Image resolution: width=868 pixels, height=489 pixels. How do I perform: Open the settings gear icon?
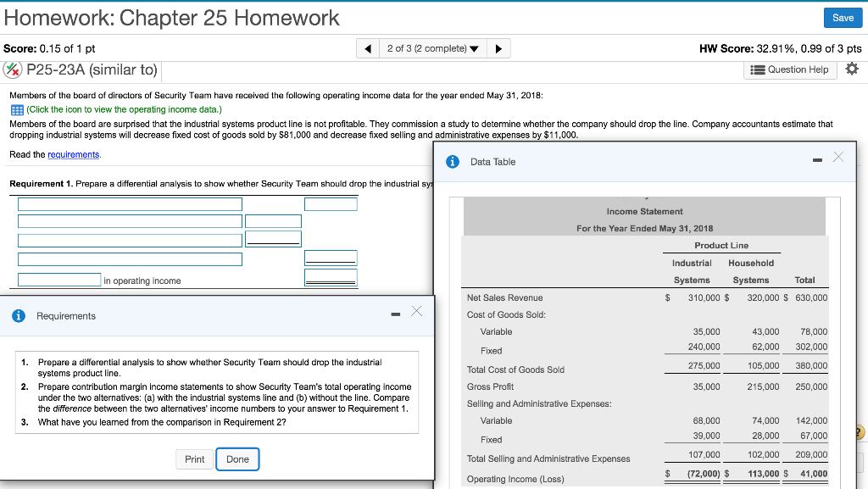click(x=852, y=69)
